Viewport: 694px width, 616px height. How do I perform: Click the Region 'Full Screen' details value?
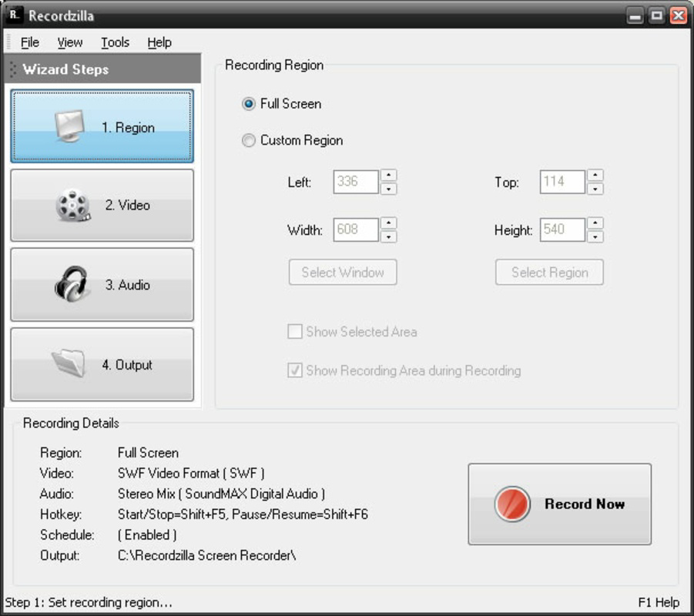[x=148, y=453]
